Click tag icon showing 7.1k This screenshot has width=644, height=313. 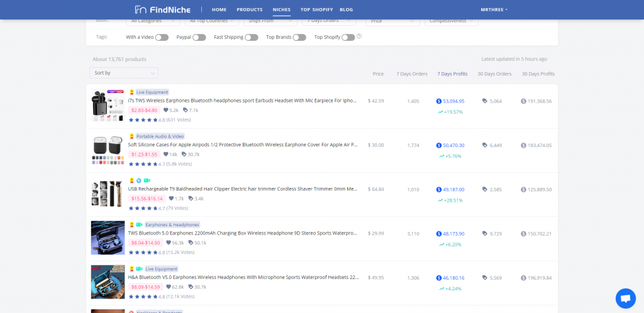click(x=186, y=110)
